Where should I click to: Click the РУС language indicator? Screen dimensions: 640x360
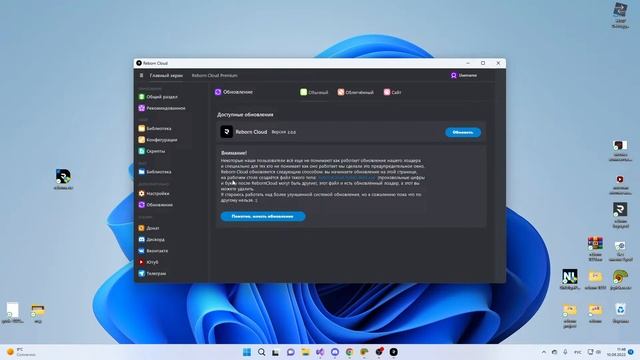(578, 352)
